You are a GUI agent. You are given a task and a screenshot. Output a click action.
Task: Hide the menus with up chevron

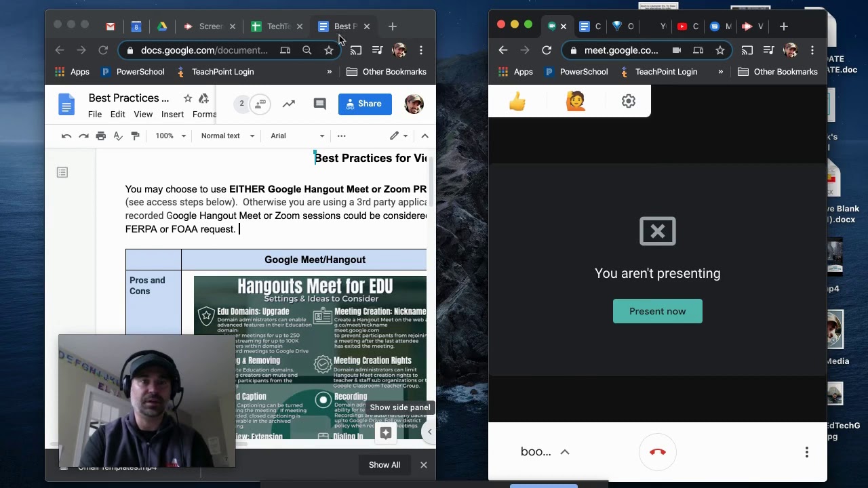tap(425, 136)
